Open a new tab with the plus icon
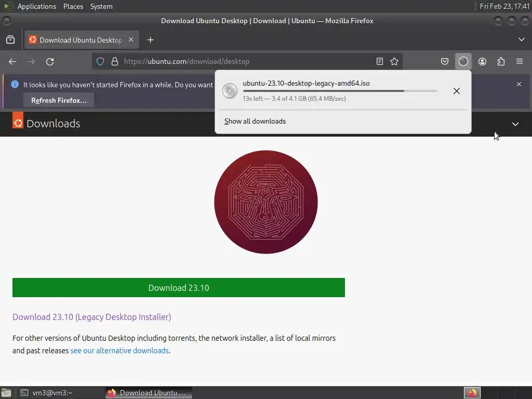This screenshot has height=399, width=532. point(150,40)
